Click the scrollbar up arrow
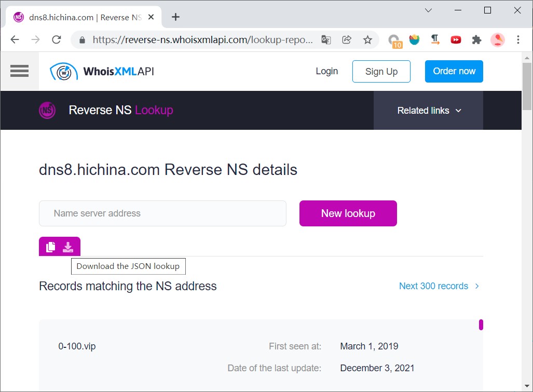 (527, 58)
